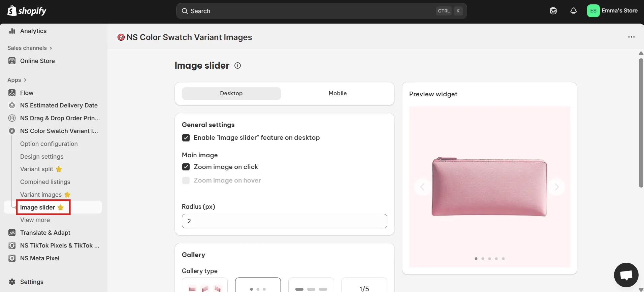Disable "Image slider" feature on desktop checkbox
The height and width of the screenshot is (292, 644).
click(x=186, y=138)
